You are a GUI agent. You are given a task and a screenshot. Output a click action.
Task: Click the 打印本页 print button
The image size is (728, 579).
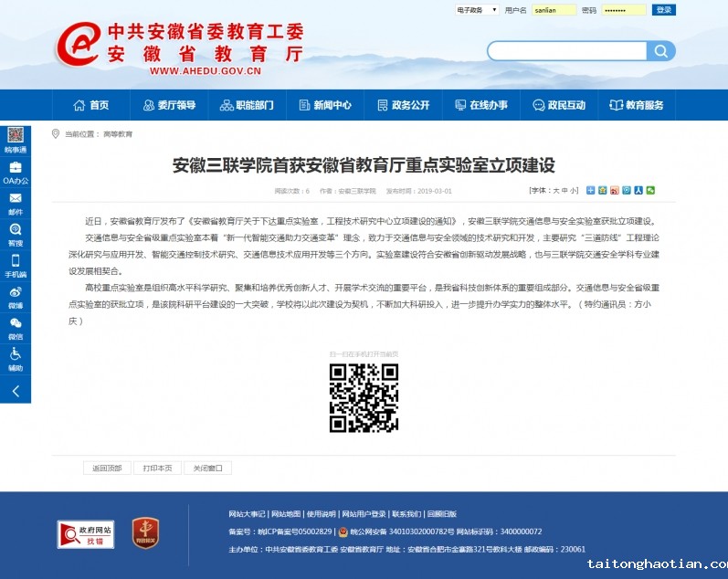click(x=156, y=468)
